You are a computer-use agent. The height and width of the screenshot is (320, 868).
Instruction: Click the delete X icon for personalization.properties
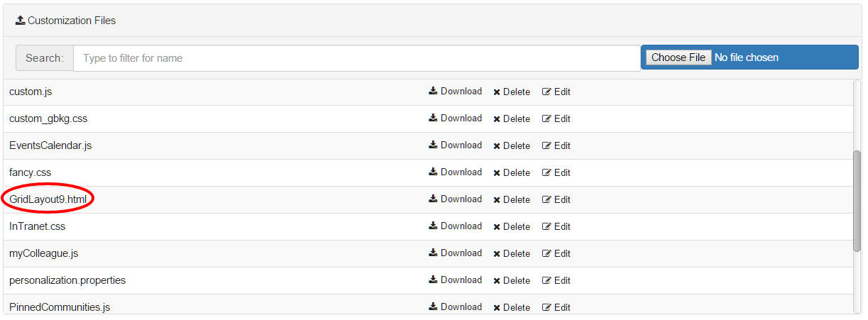(497, 281)
